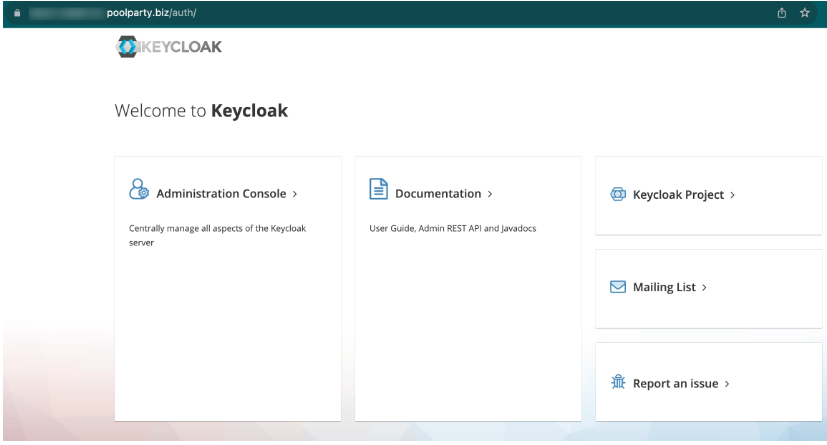
Task: Bookmark the page with the star icon
Action: tap(804, 13)
